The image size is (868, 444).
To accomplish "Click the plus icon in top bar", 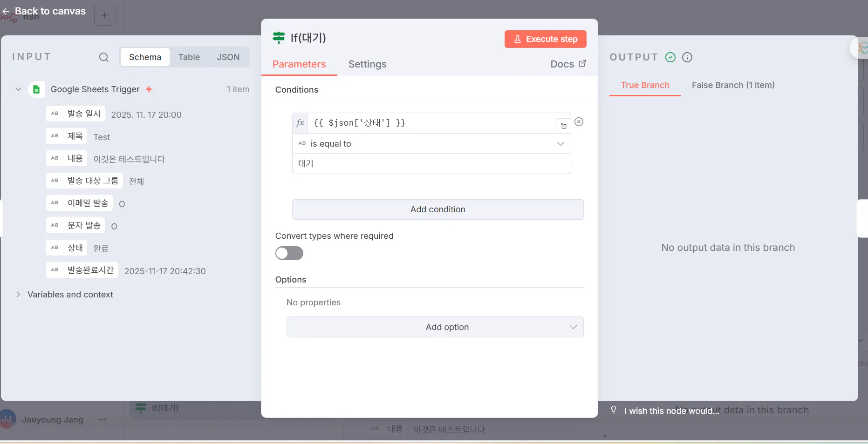I will click(105, 15).
